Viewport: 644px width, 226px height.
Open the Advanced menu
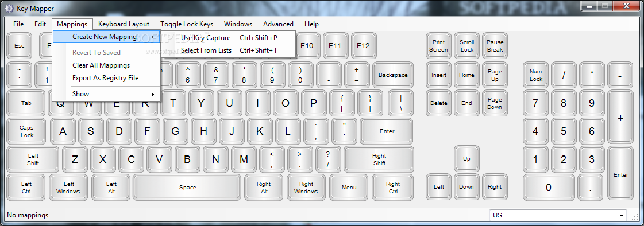[278, 24]
